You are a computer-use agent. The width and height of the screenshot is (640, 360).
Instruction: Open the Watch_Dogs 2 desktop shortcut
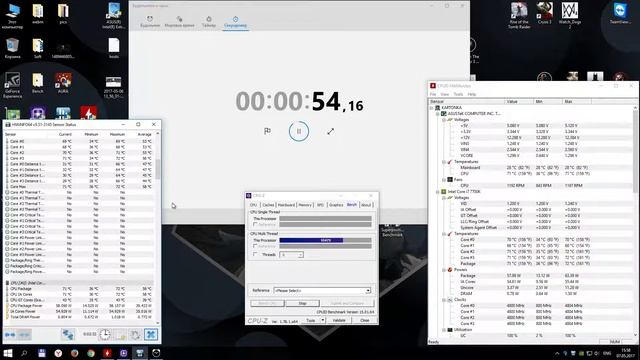click(570, 15)
